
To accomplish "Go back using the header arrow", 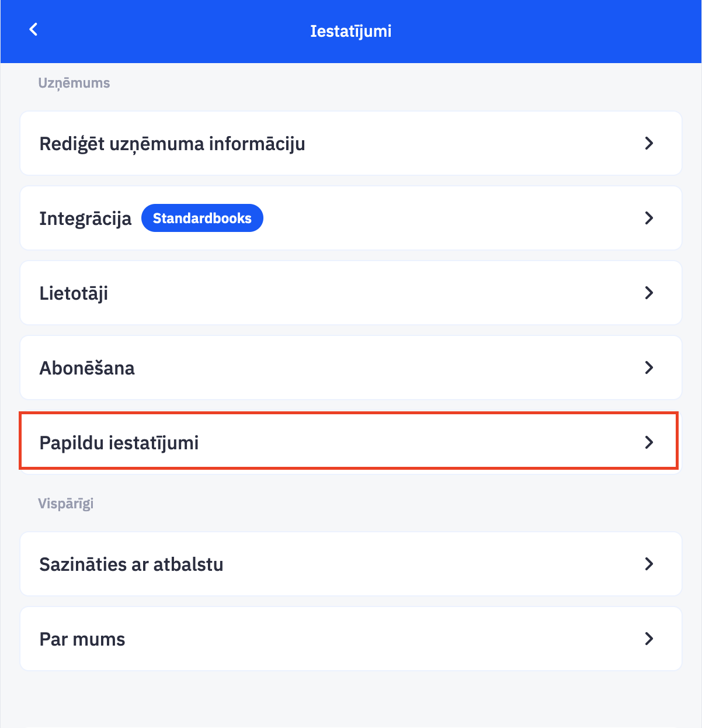I will [x=33, y=30].
